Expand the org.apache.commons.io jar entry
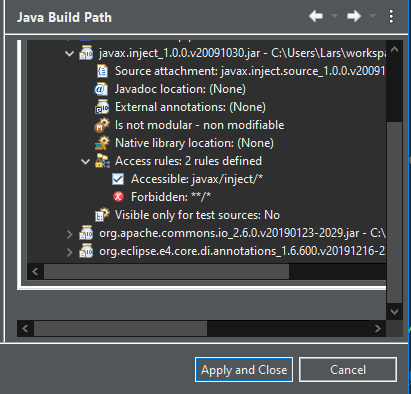The height and width of the screenshot is (394, 411). [69, 234]
